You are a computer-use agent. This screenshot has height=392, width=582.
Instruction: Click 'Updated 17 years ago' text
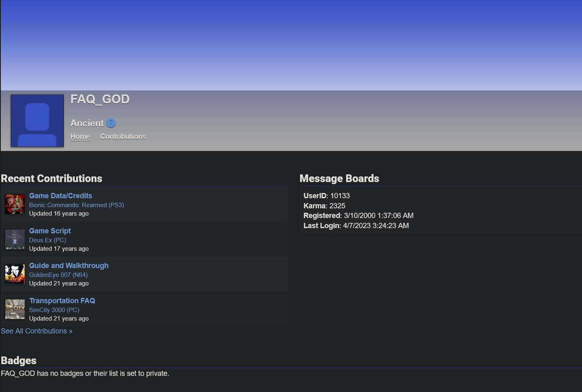point(59,249)
